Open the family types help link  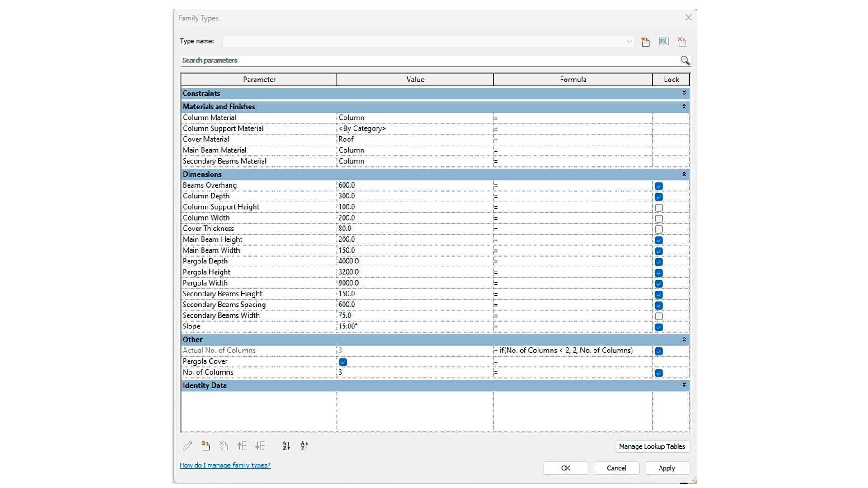point(225,465)
